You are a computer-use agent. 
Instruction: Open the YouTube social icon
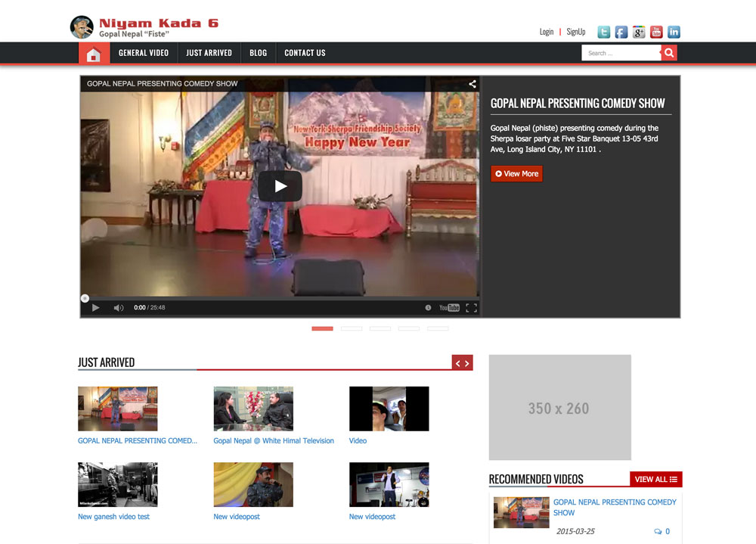(x=656, y=32)
